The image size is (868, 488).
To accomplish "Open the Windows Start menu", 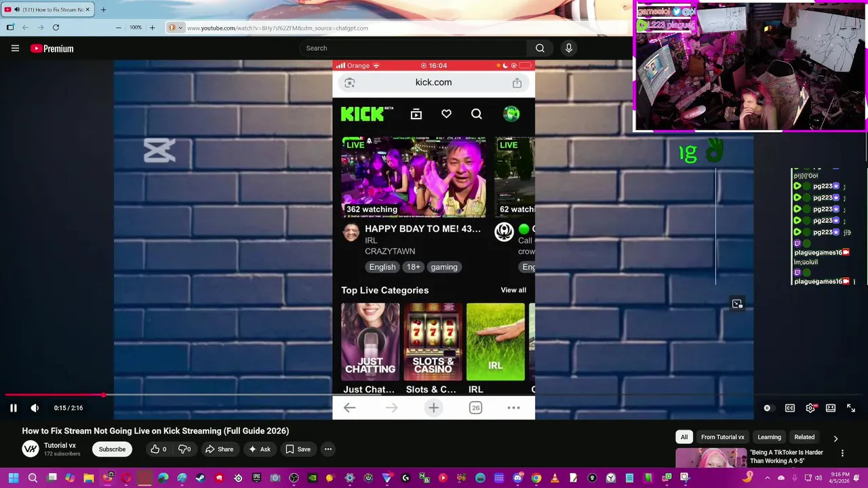I will (13, 479).
